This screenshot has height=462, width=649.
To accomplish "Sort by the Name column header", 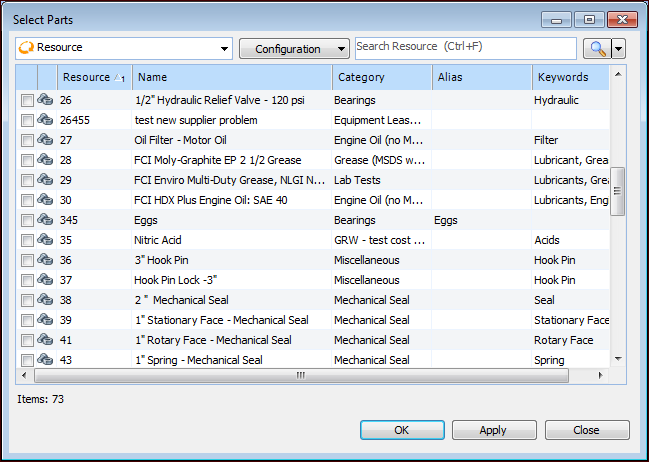I will (x=232, y=77).
